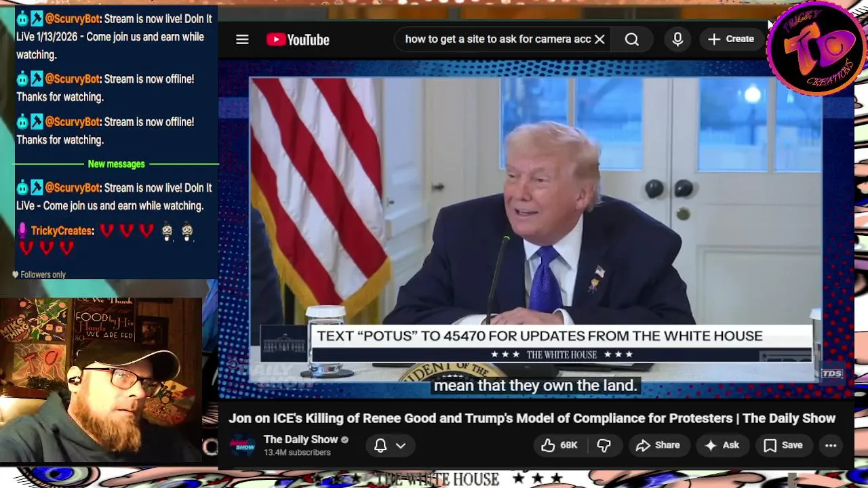Click the TC Tricky Creations logo
Viewport: 868px width, 488px height.
coord(816,49)
